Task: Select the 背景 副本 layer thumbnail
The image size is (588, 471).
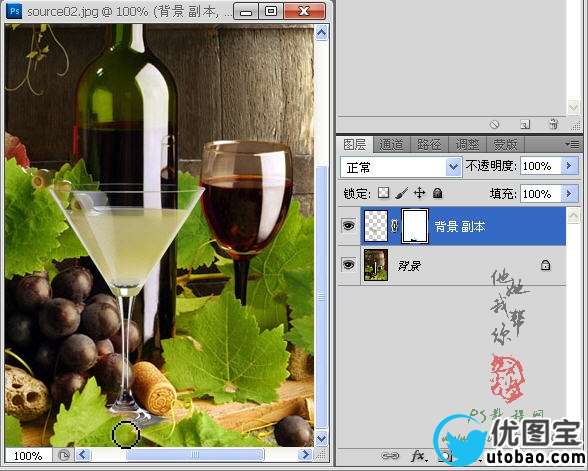Action: click(x=376, y=226)
